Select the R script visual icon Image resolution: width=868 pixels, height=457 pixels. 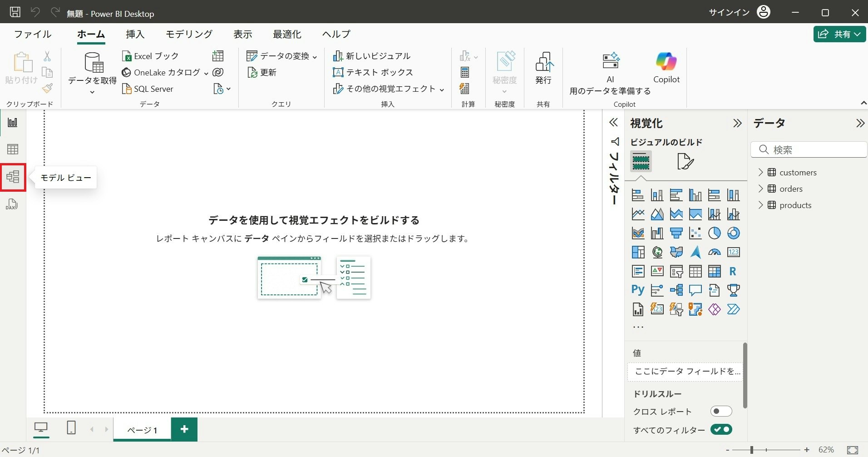[x=733, y=271]
